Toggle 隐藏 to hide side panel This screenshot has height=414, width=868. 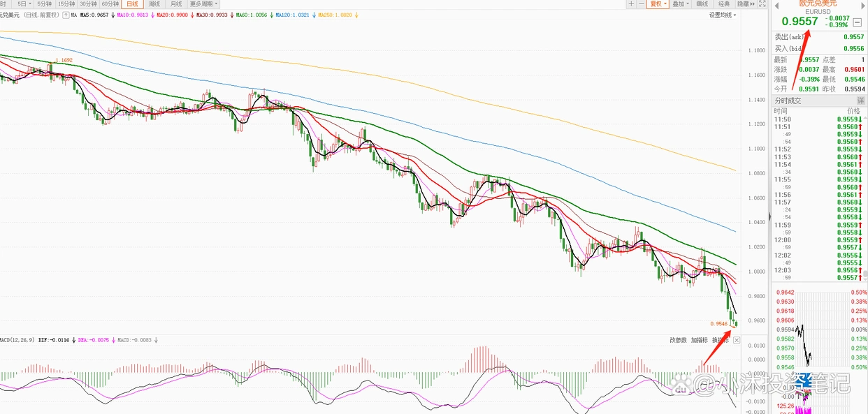[x=746, y=3]
